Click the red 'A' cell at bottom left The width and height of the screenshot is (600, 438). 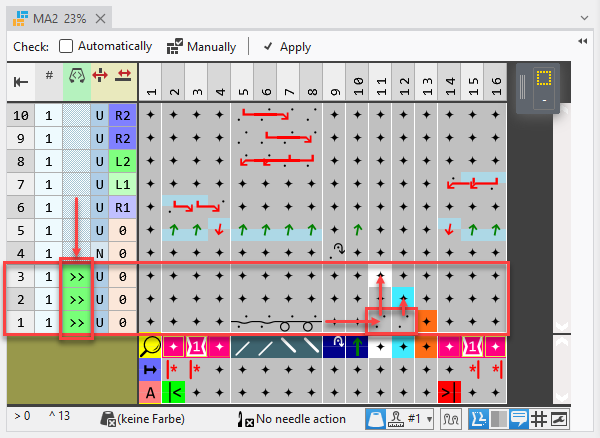[149, 393]
